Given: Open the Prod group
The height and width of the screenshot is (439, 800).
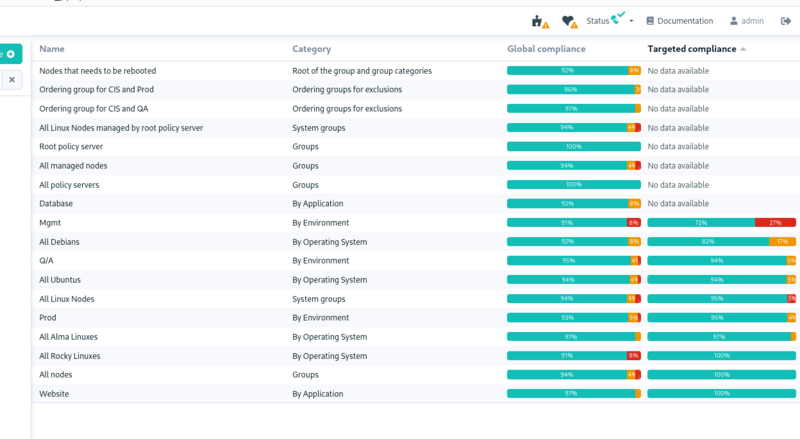Looking at the screenshot, I should [47, 318].
